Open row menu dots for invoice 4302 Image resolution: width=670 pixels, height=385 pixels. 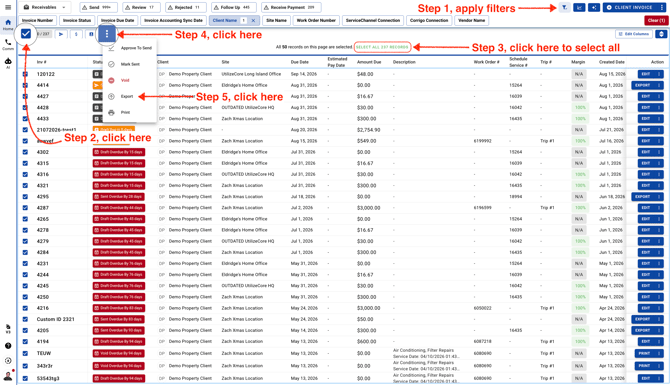tap(658, 152)
